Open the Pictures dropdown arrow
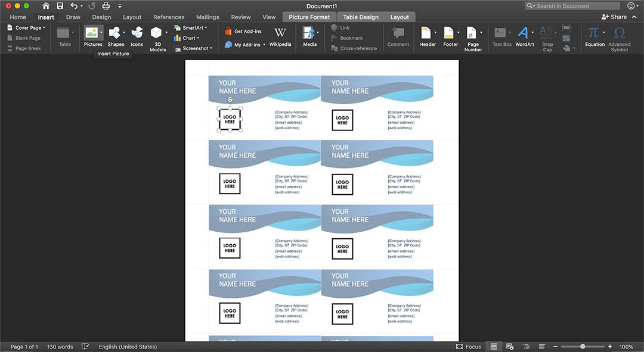 coord(101,32)
